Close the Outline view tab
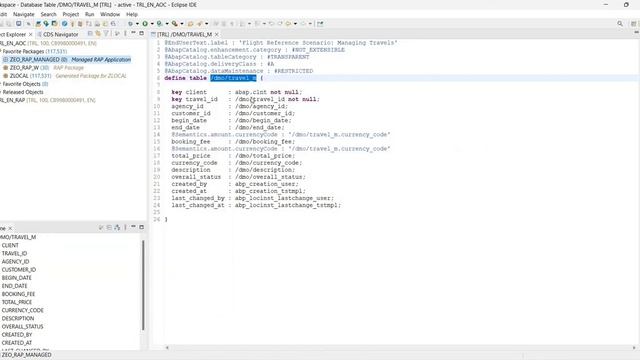Screen dimensions: 640x360 pos(10,228)
